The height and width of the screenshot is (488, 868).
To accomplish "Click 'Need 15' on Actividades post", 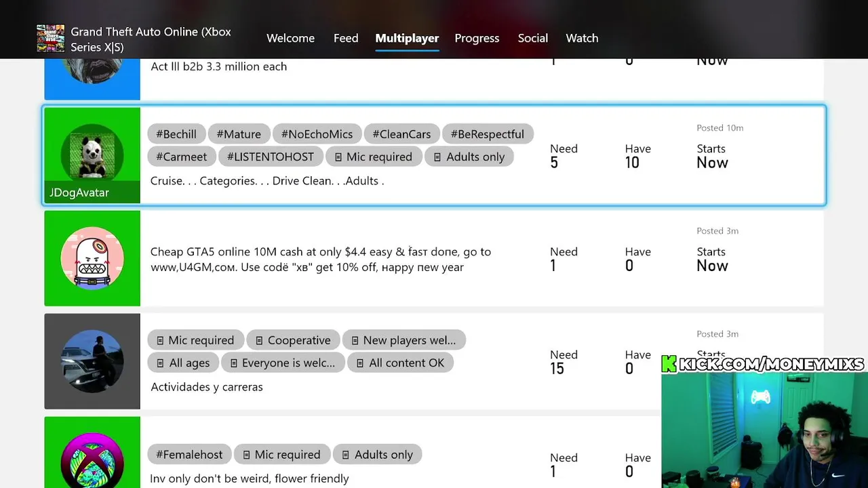I will click(564, 362).
